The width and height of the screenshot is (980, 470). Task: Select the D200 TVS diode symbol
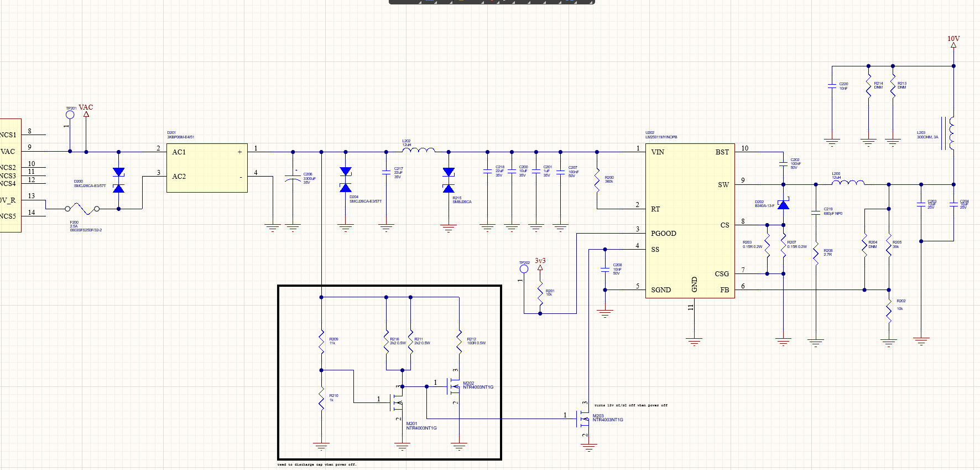pyautogui.click(x=118, y=180)
